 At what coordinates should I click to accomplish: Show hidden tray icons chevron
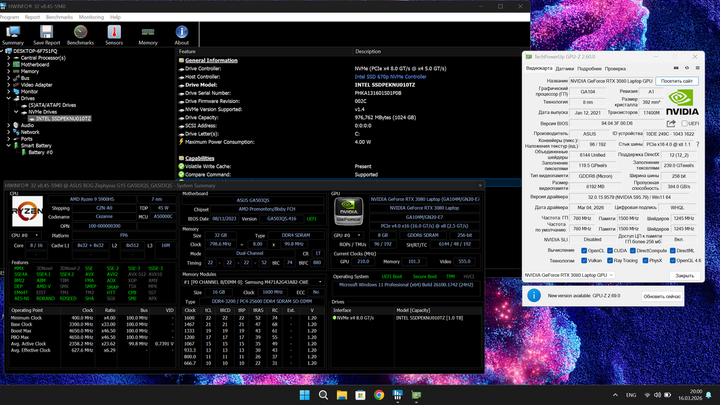click(615, 395)
